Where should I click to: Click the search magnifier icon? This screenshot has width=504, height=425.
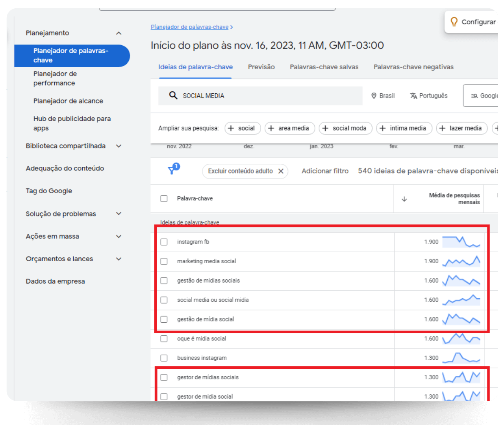tap(173, 96)
